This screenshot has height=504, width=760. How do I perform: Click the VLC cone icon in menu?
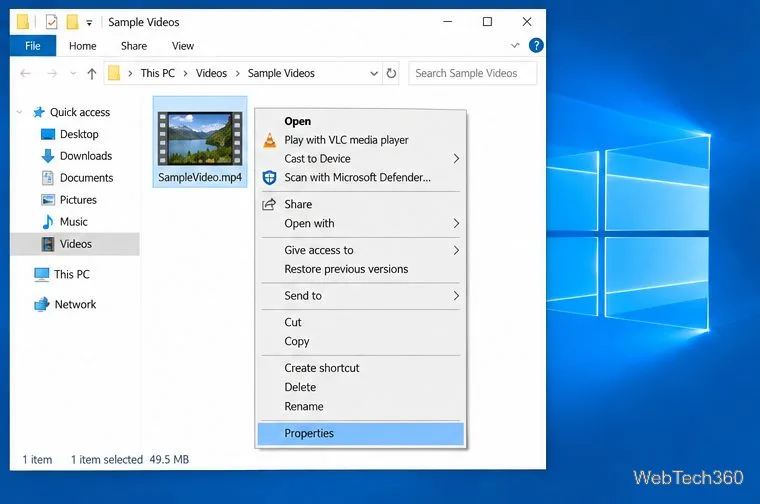click(270, 140)
